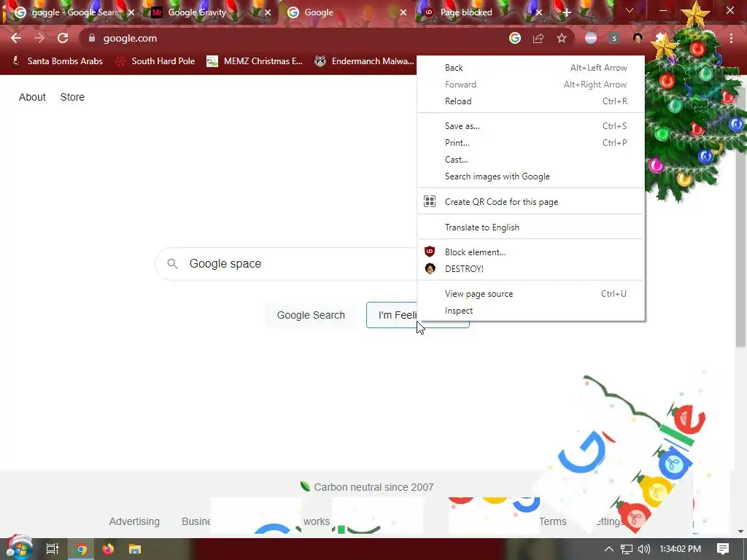Open the striped flag extension icon
The image size is (747, 560).
click(591, 38)
